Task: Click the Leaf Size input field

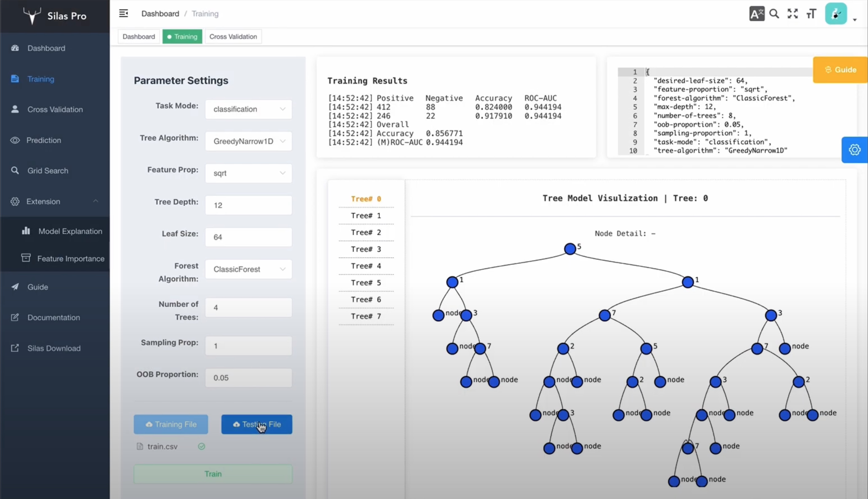Action: tap(248, 237)
